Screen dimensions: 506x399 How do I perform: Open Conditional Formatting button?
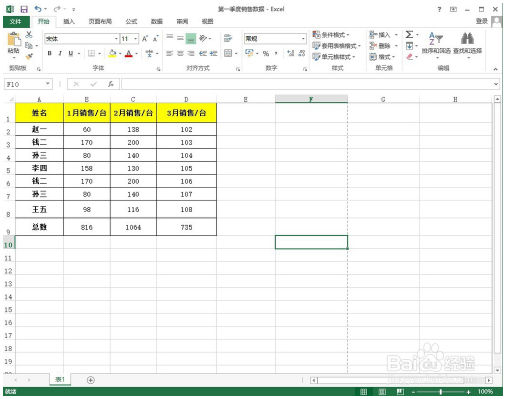(330, 34)
